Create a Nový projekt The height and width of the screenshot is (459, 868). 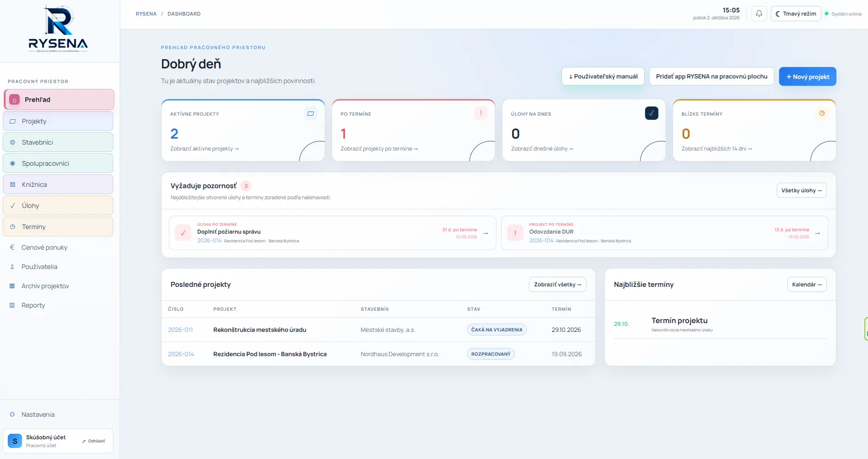pyautogui.click(x=807, y=77)
